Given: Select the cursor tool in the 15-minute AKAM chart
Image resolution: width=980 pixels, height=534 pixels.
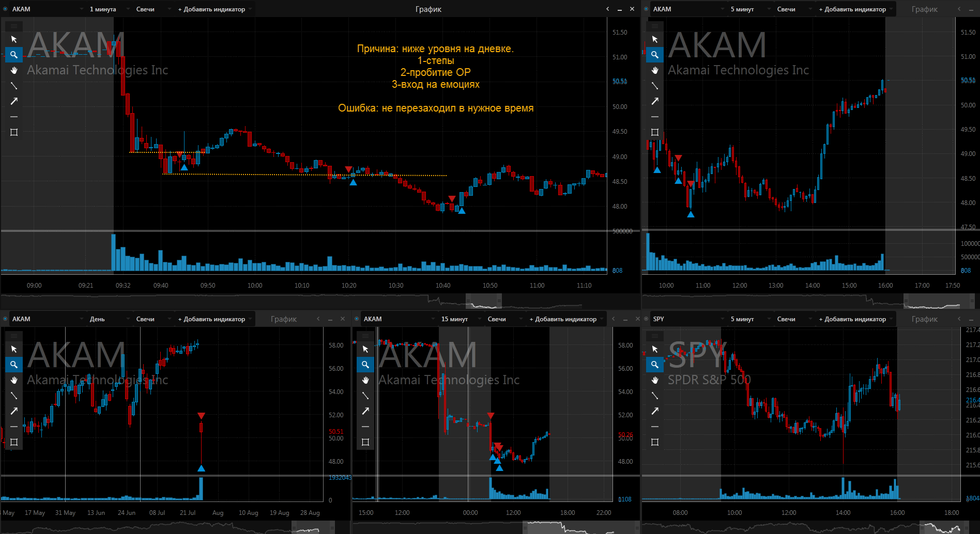Looking at the screenshot, I should (365, 349).
